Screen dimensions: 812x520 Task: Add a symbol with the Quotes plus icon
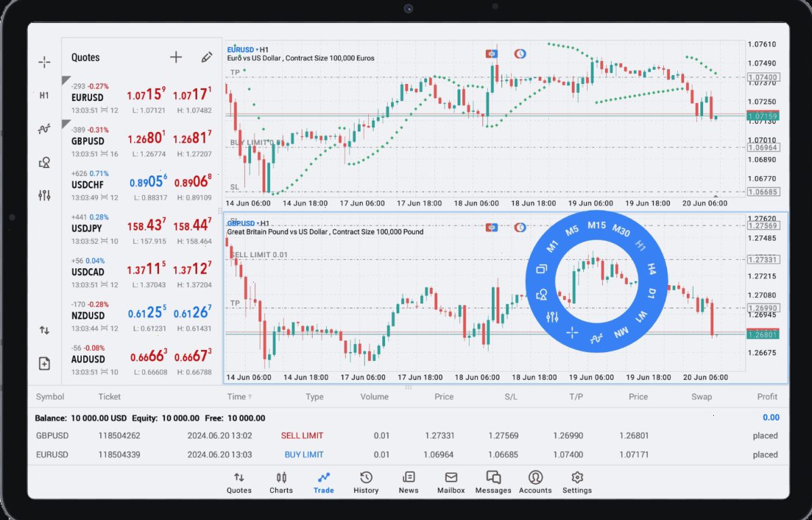click(x=176, y=58)
